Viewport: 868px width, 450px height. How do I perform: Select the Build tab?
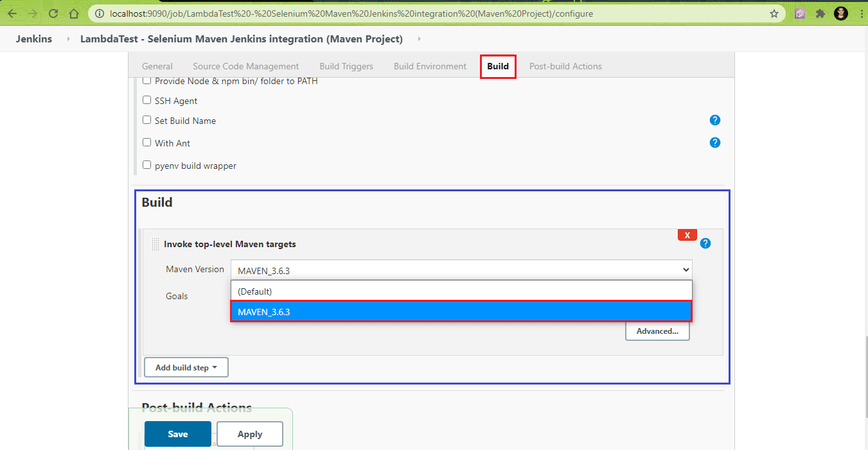coord(498,66)
